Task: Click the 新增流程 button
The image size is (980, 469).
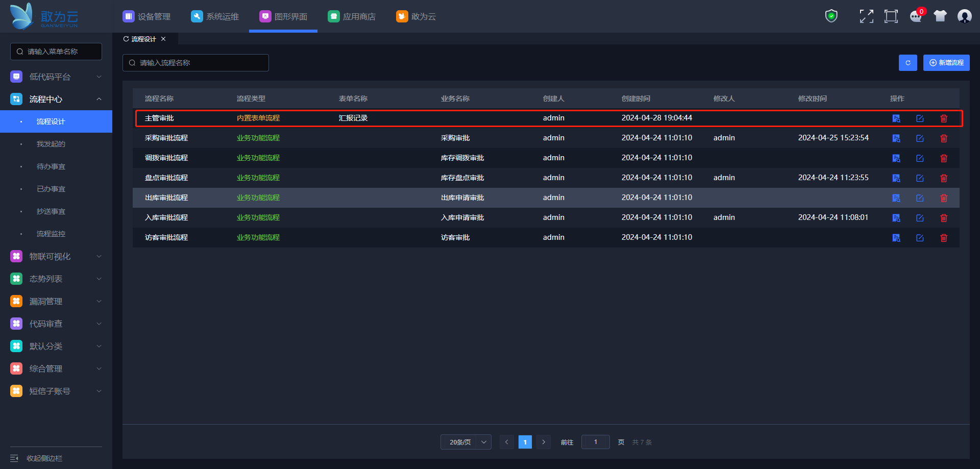Action: click(946, 63)
